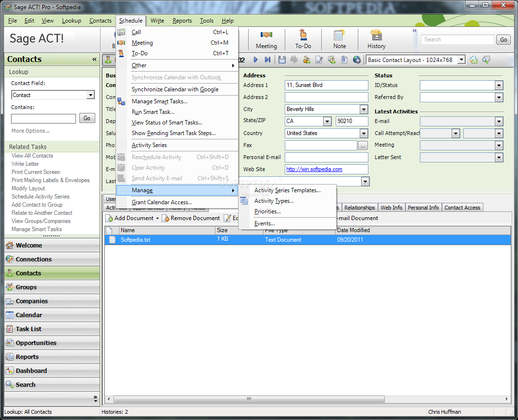Open Search at bottom of navigation bar
This screenshot has width=518, height=420.
point(52,384)
